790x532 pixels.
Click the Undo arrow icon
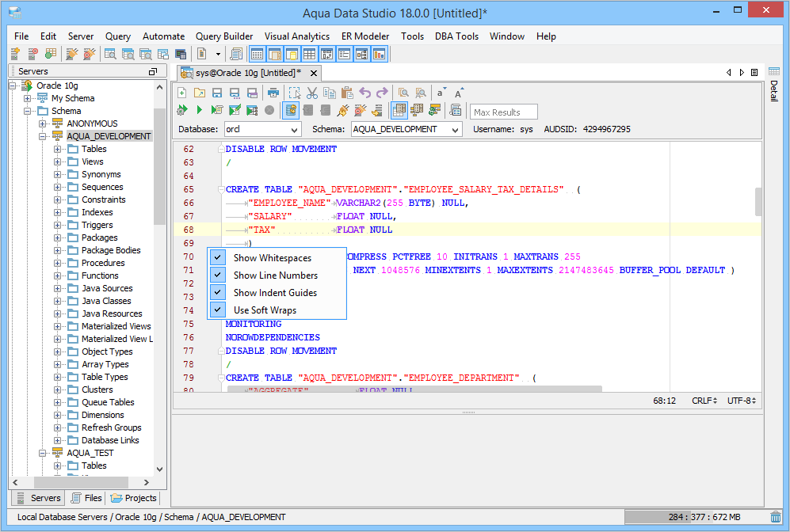[364, 93]
